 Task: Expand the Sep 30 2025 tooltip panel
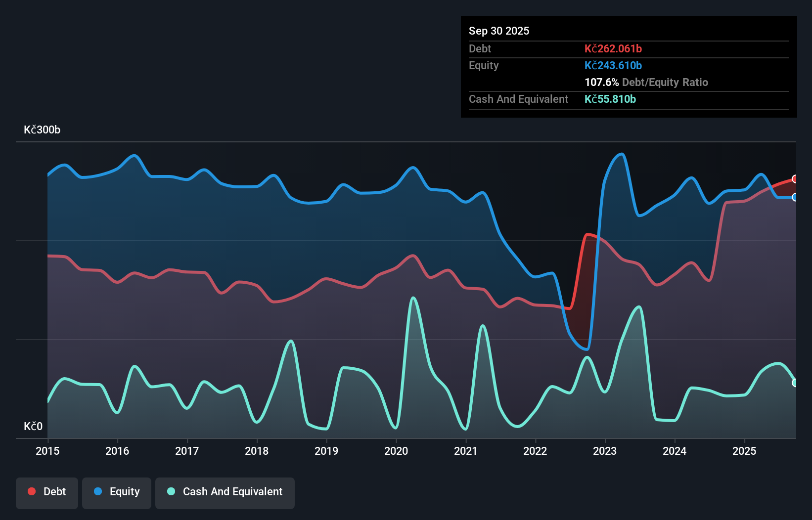click(499, 31)
